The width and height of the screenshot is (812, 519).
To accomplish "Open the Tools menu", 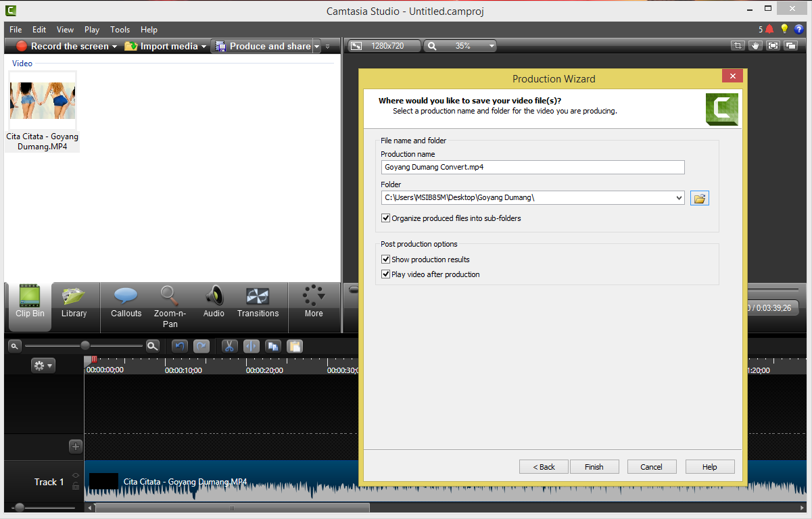I will click(120, 30).
